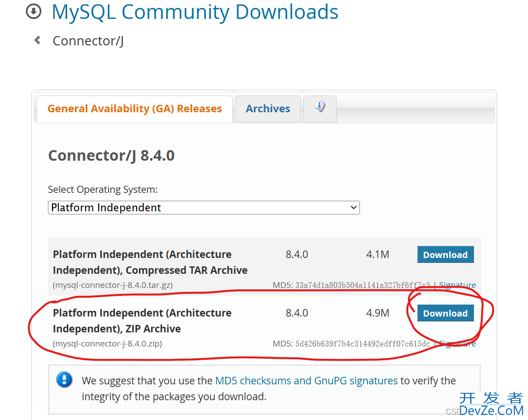This screenshot has height=420, width=528.
Task: Switch to the Archives tab
Action: pyautogui.click(x=268, y=109)
